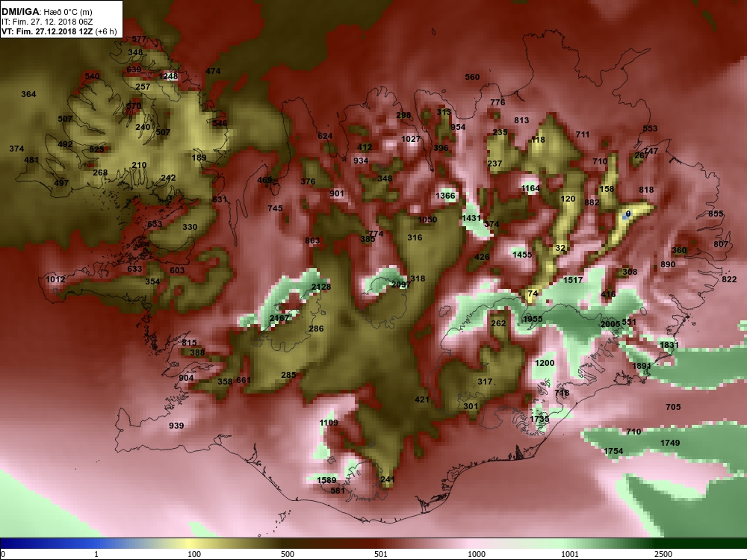Click the map value 1735
The height and width of the screenshot is (560, 747).
point(540,419)
